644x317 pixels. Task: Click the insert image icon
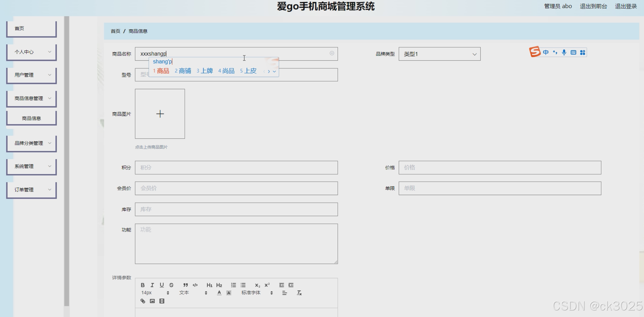(152, 301)
